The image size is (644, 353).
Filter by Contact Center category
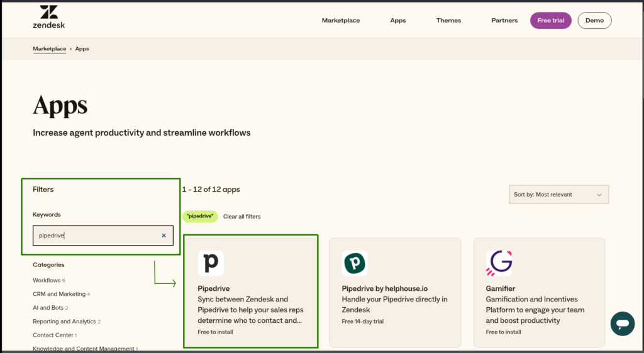[x=55, y=335]
